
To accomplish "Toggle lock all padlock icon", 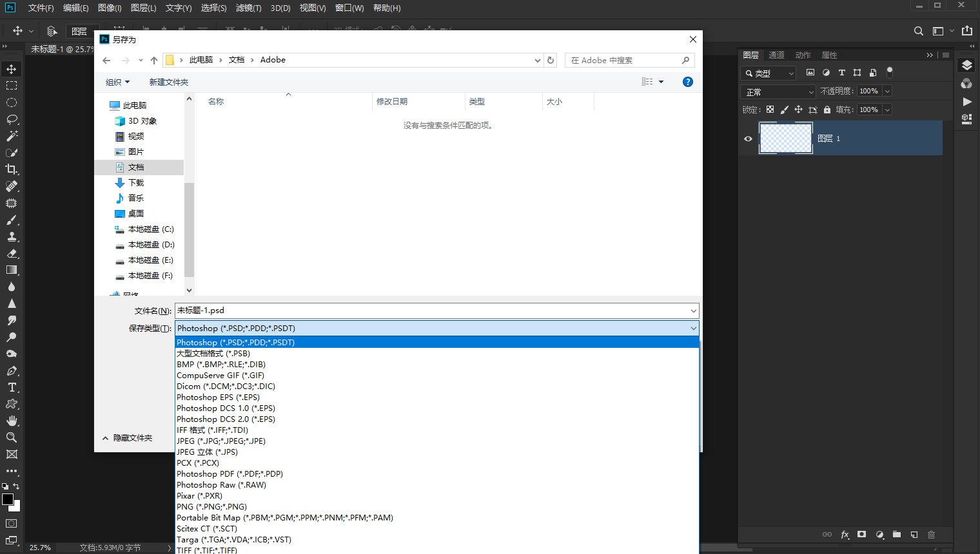I will pyautogui.click(x=827, y=110).
